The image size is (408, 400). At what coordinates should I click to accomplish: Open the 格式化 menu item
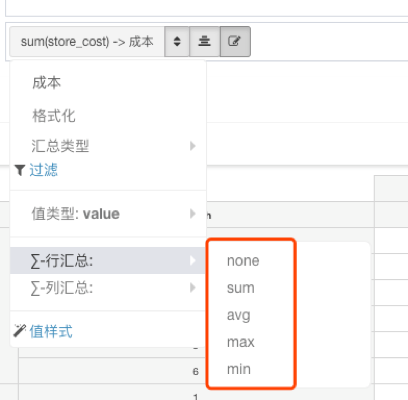(x=54, y=116)
